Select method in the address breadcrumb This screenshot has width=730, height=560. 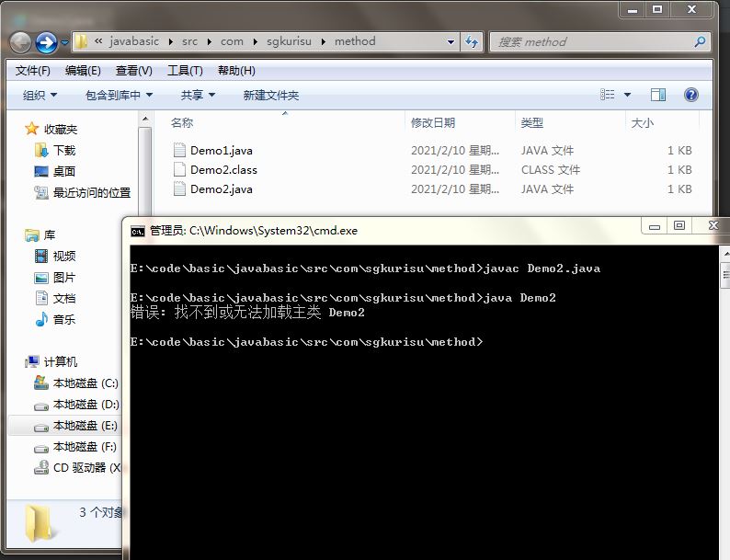(x=355, y=41)
